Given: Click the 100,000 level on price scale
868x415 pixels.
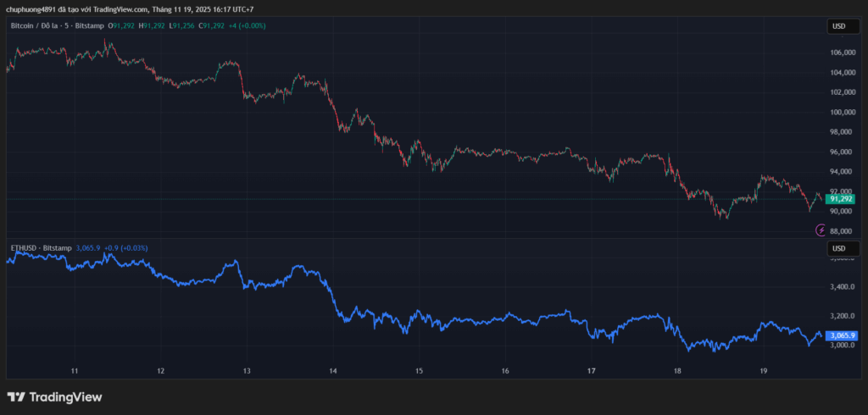Looking at the screenshot, I should click(x=842, y=112).
